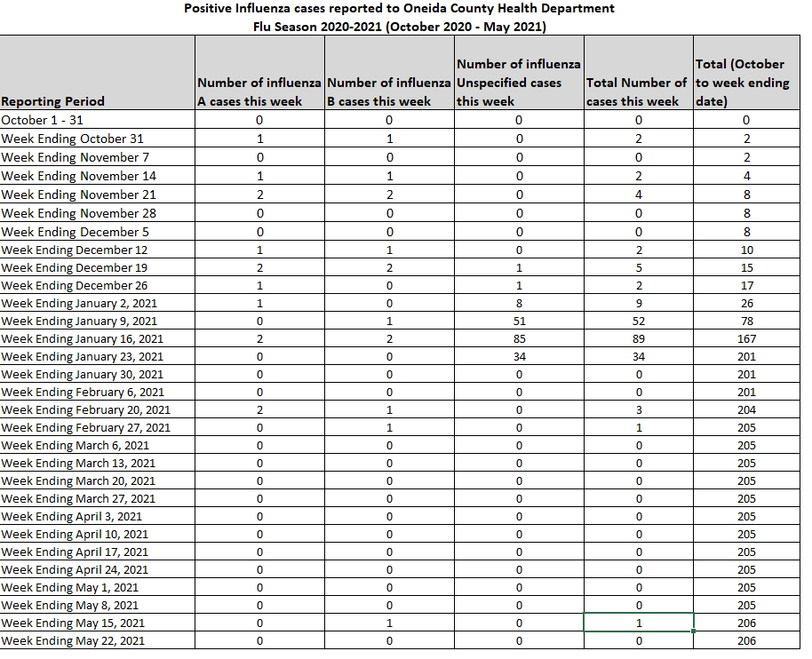Select the 'Week Ending October 31' cell
Image resolution: width=812 pixels, height=659 pixels.
[x=98, y=139]
